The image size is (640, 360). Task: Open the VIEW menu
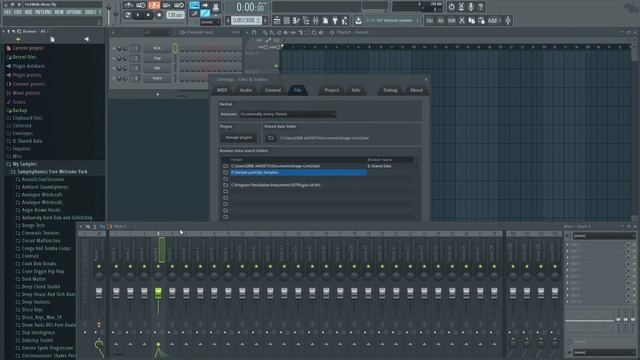point(59,12)
